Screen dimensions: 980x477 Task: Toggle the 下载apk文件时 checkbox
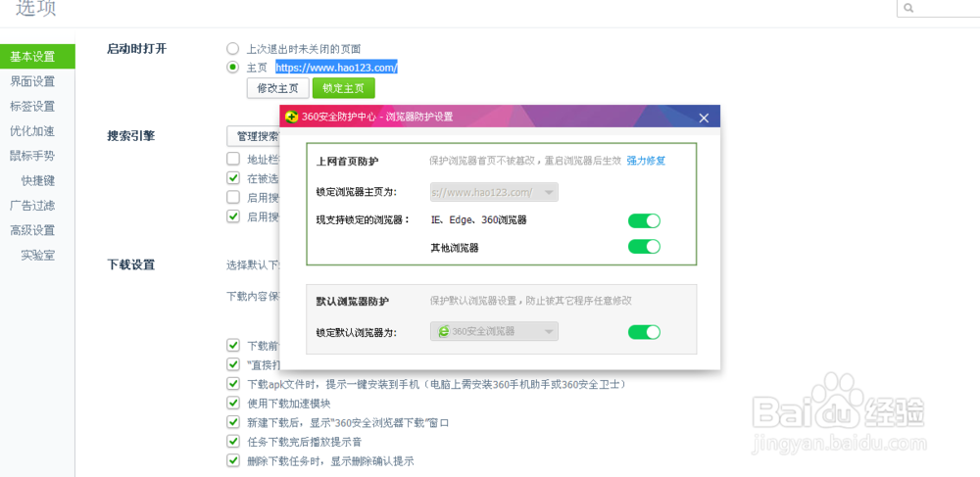(233, 383)
